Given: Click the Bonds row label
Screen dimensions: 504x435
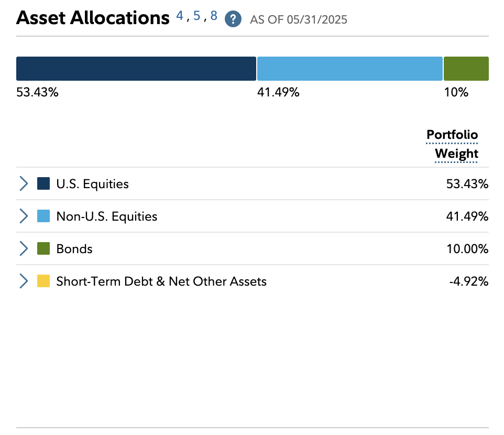Looking at the screenshot, I should click(74, 249).
